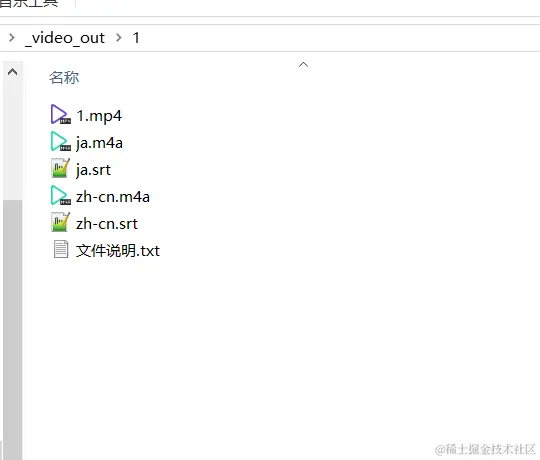Expand the chevron before _video_out in path
The height and width of the screenshot is (460, 540).
(12, 37)
